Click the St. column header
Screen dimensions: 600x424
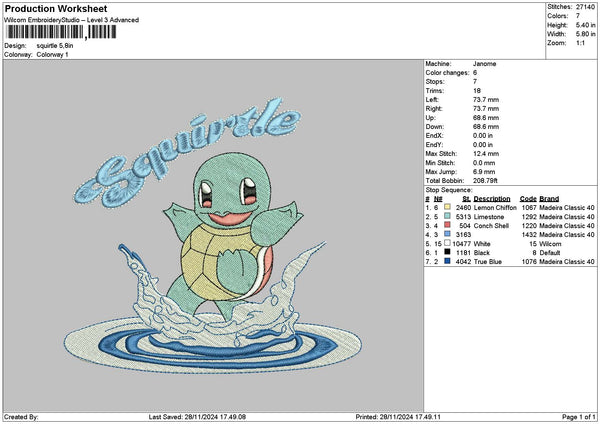point(466,199)
